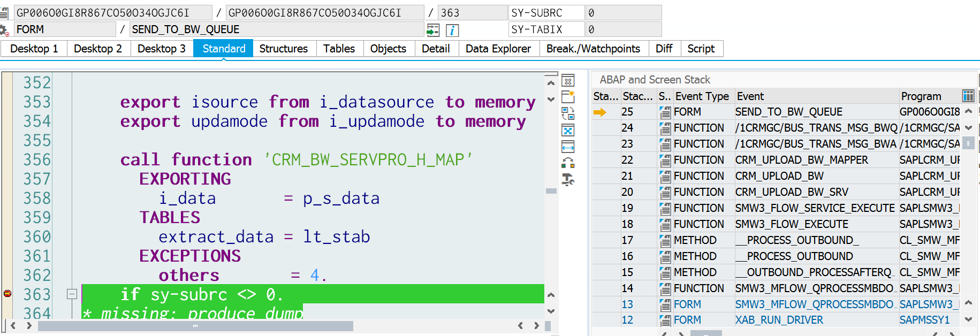The height and width of the screenshot is (336, 980).
Task: Click the close tool icon beside editor
Action: [568, 81]
